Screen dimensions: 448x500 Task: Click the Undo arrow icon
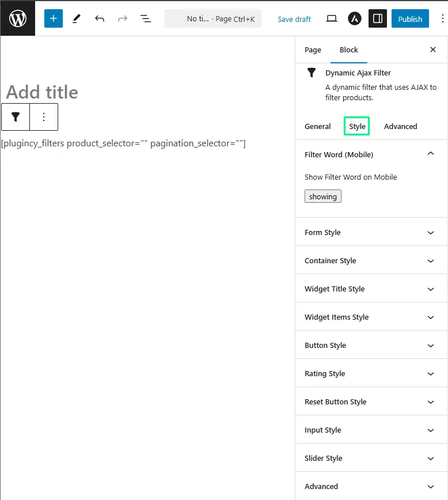[100, 18]
